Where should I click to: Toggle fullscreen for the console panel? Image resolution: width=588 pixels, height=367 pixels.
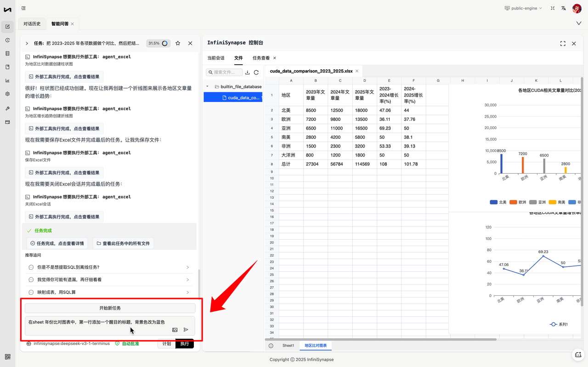pos(563,43)
